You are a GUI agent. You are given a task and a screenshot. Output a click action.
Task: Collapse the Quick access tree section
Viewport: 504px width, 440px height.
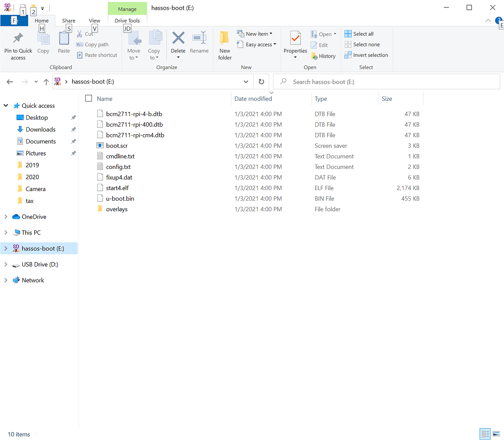point(5,106)
